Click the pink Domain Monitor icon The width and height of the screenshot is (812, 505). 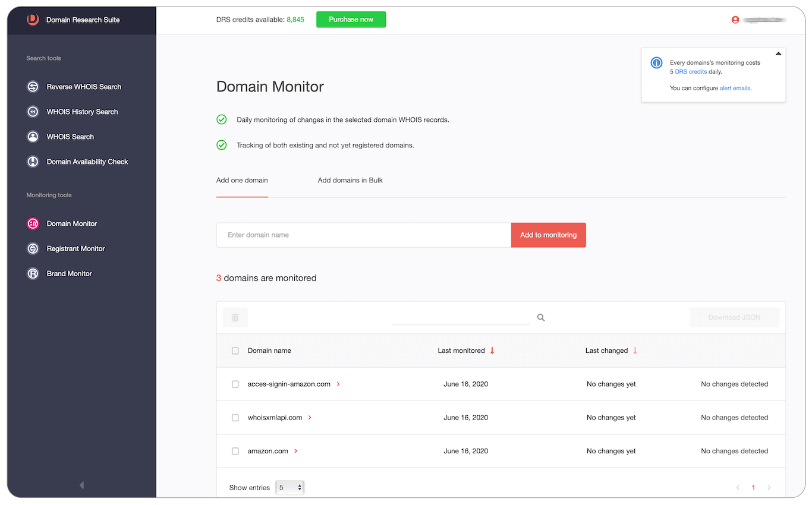(x=33, y=224)
